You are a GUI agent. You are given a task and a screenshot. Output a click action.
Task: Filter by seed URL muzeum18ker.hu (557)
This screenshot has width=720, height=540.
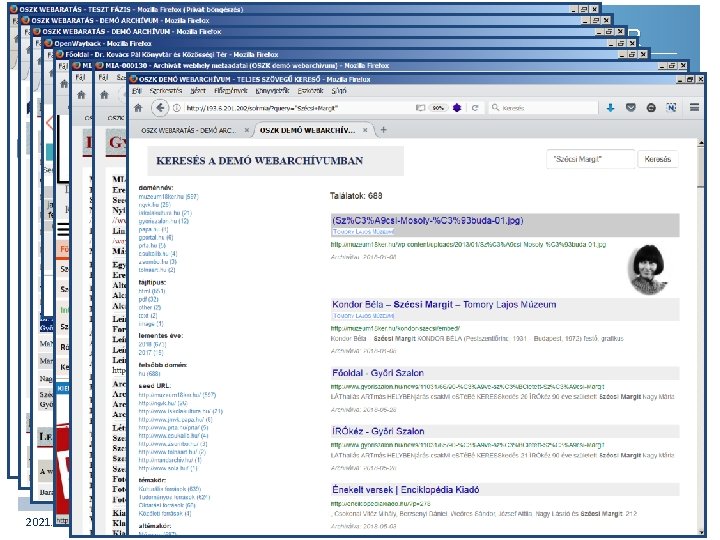[177, 395]
